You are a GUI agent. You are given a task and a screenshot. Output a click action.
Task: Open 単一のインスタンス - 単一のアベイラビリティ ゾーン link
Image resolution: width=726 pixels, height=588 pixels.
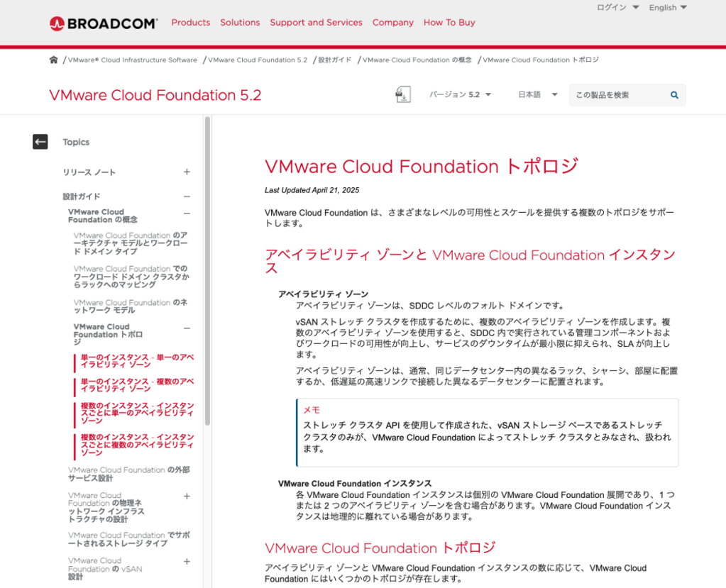pyautogui.click(x=137, y=361)
